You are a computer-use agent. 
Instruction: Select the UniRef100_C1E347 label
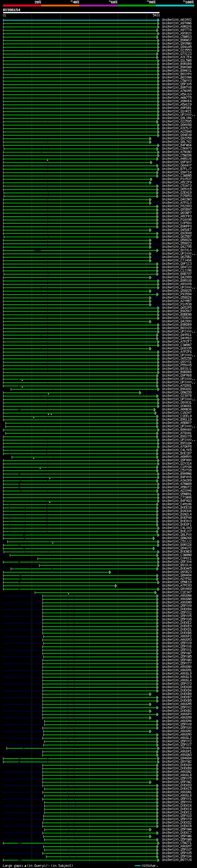coord(176,592)
